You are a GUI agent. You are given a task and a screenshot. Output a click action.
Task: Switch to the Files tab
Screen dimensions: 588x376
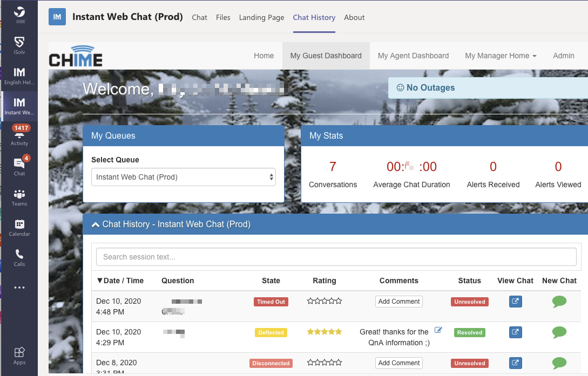[x=223, y=18]
